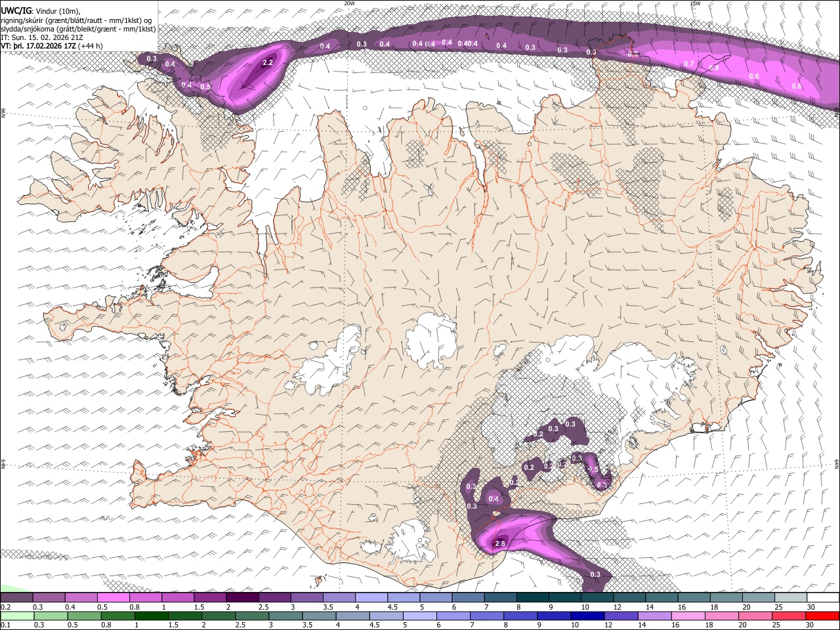
Task: Click the '30' label in the upper legend row
Action: pos(811,607)
